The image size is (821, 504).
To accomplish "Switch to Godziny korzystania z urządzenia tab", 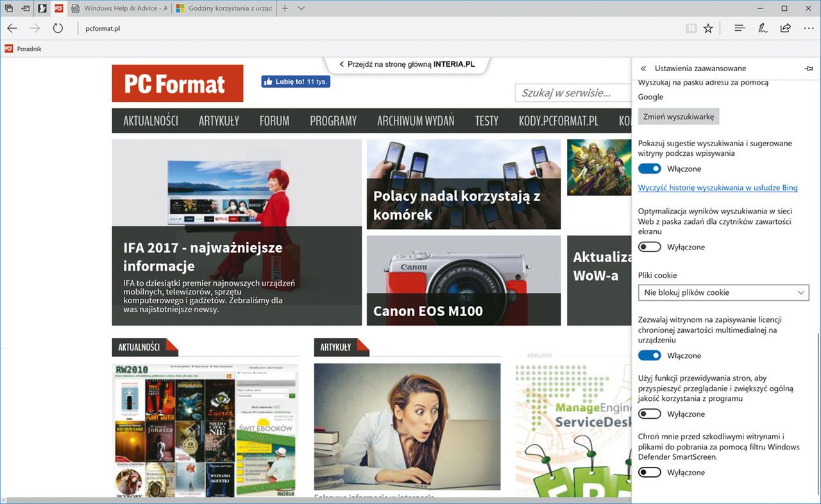I will (x=223, y=8).
